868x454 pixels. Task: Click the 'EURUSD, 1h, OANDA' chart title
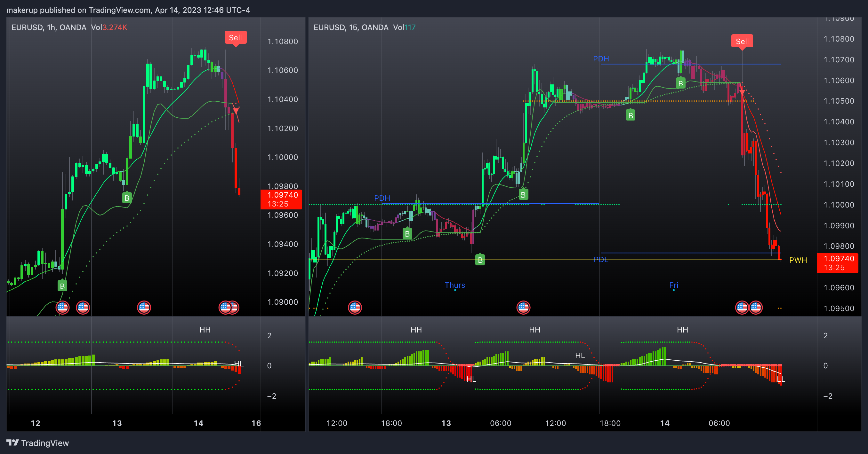[49, 27]
